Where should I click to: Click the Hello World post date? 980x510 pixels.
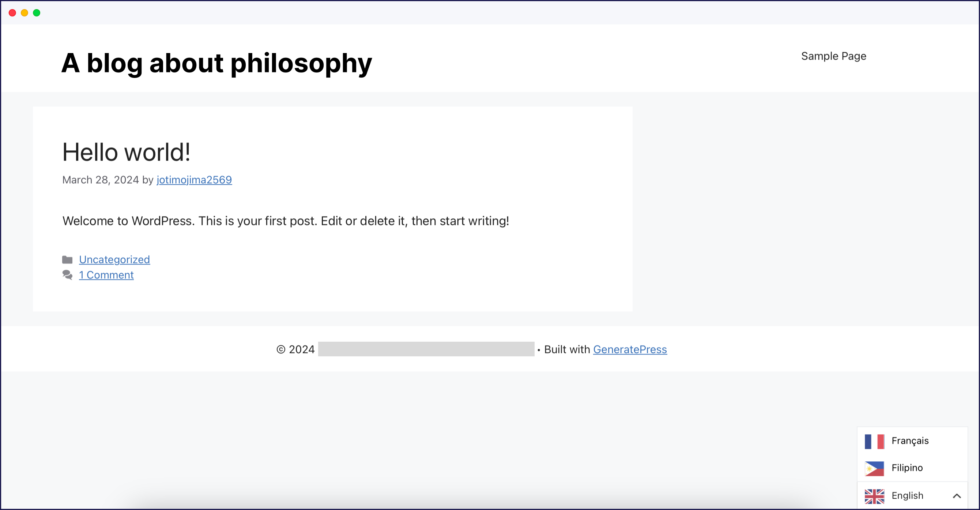(101, 180)
